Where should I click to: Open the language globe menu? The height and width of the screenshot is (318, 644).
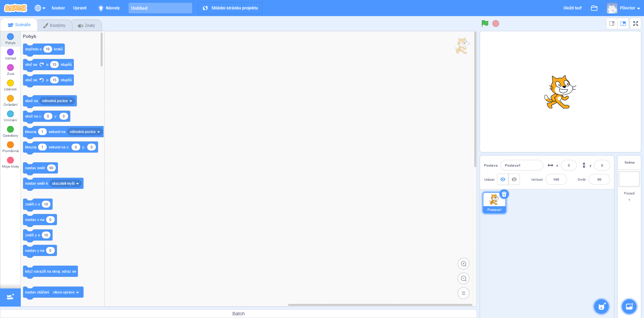click(40, 8)
